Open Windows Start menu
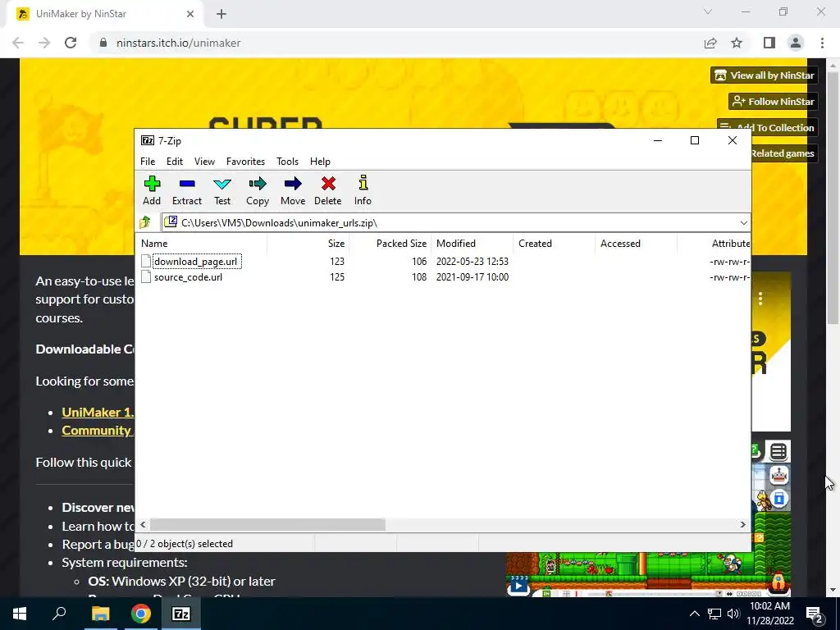Viewport: 840px width, 630px height. (20, 614)
